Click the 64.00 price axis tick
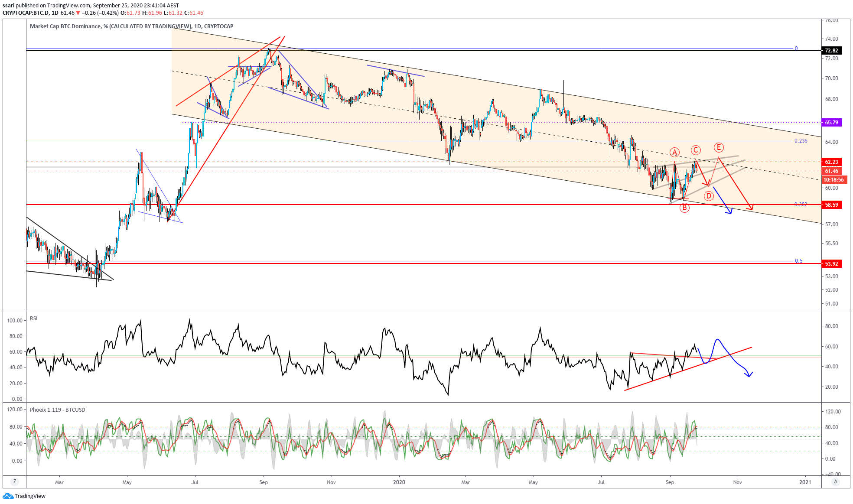The width and height of the screenshot is (853, 504). click(x=831, y=142)
